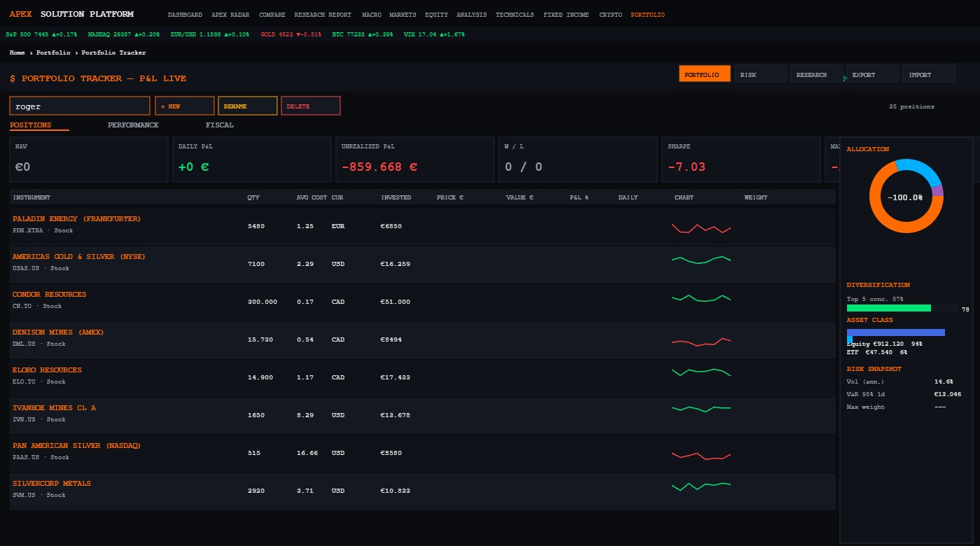This screenshot has height=546, width=980.
Task: Open Paladin Energy (Frankfurter) instrument
Action: tap(76, 219)
